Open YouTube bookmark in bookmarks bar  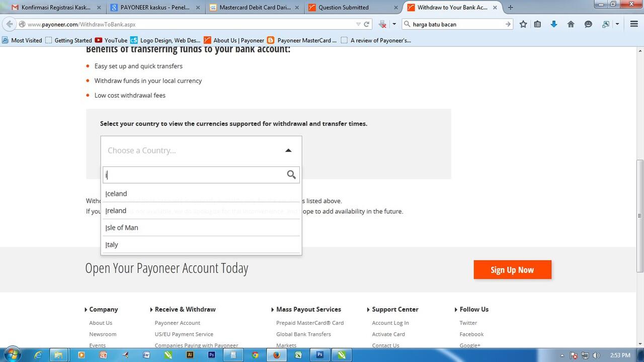[x=111, y=40]
